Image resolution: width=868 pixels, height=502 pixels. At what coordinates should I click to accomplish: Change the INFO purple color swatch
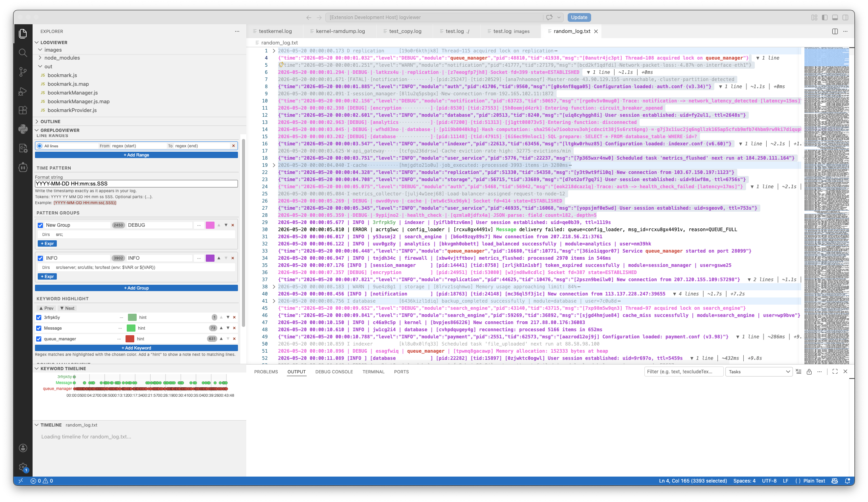(x=210, y=258)
